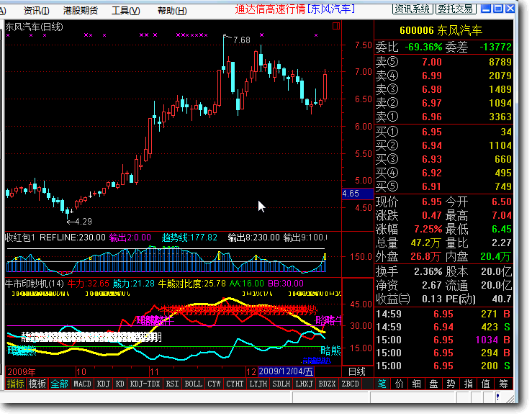Click the 买⑤ 6.91 order row
This screenshot has width=532, height=416.
pos(443,186)
